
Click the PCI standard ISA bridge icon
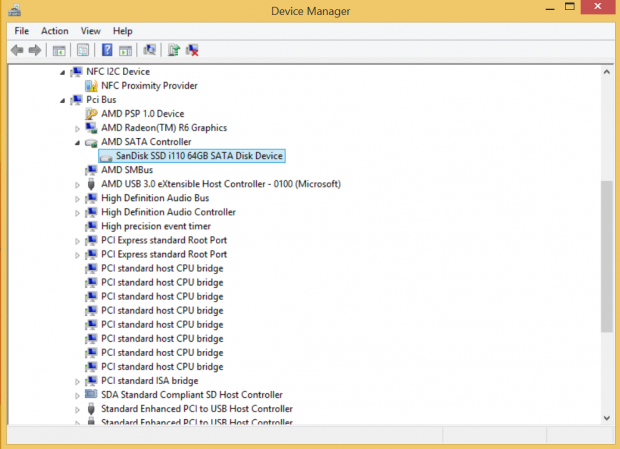point(91,381)
